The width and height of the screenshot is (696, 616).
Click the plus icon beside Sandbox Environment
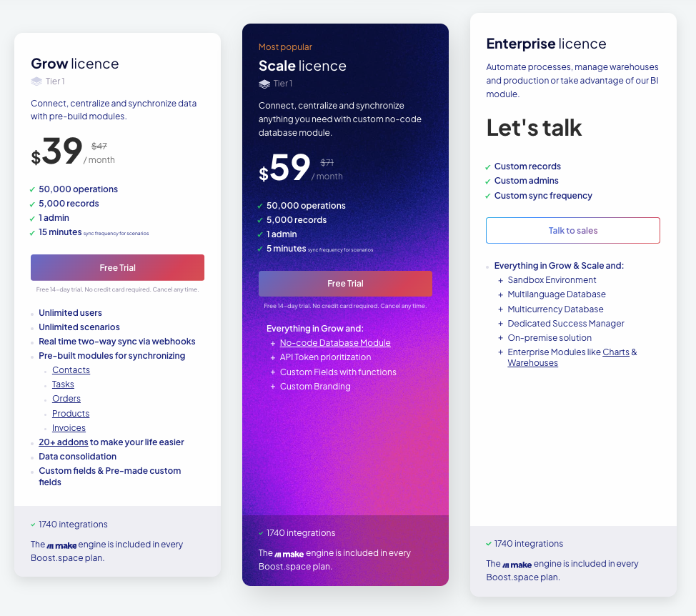(500, 280)
